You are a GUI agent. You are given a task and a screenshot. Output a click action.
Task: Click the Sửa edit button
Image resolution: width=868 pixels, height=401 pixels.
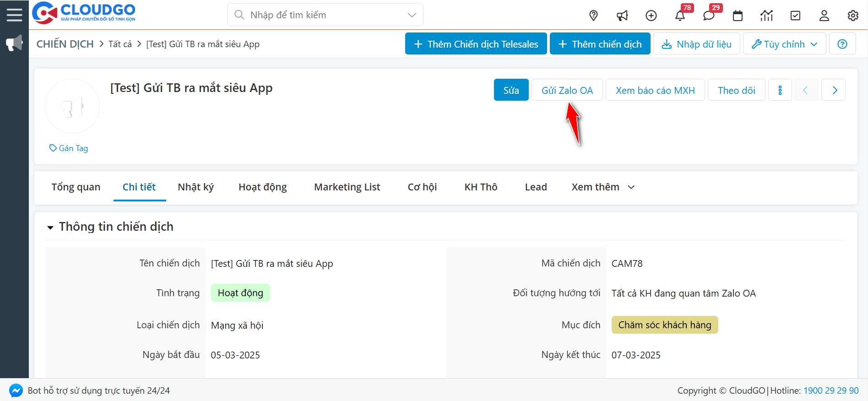point(511,90)
